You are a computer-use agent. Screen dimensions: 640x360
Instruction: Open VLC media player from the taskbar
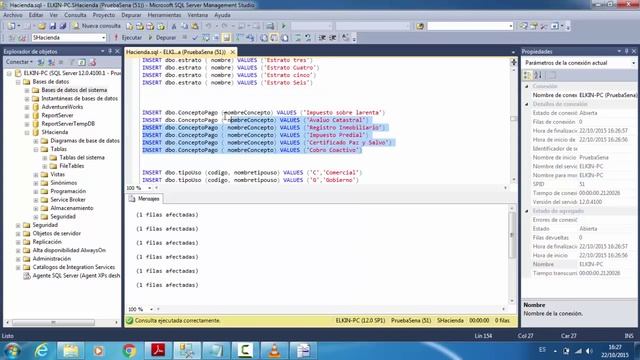point(274,350)
